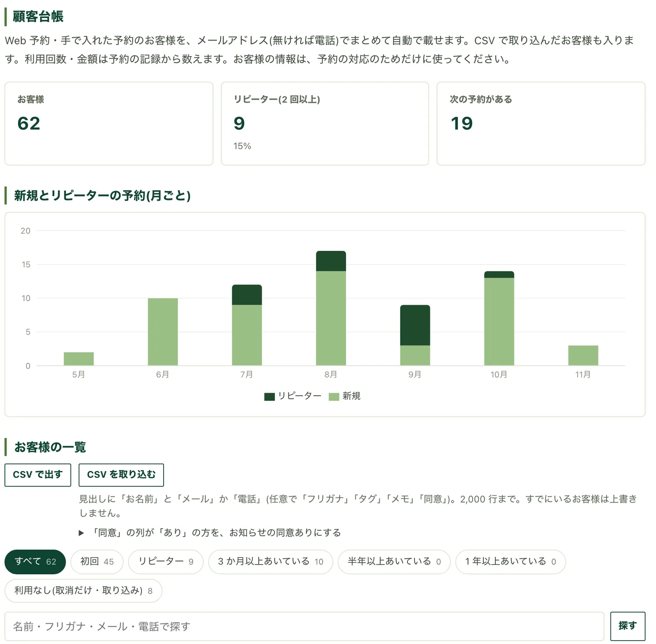Image resolution: width=656 pixels, height=644 pixels.
Task: Focus the name, furigana, email search field
Action: [x=304, y=626]
